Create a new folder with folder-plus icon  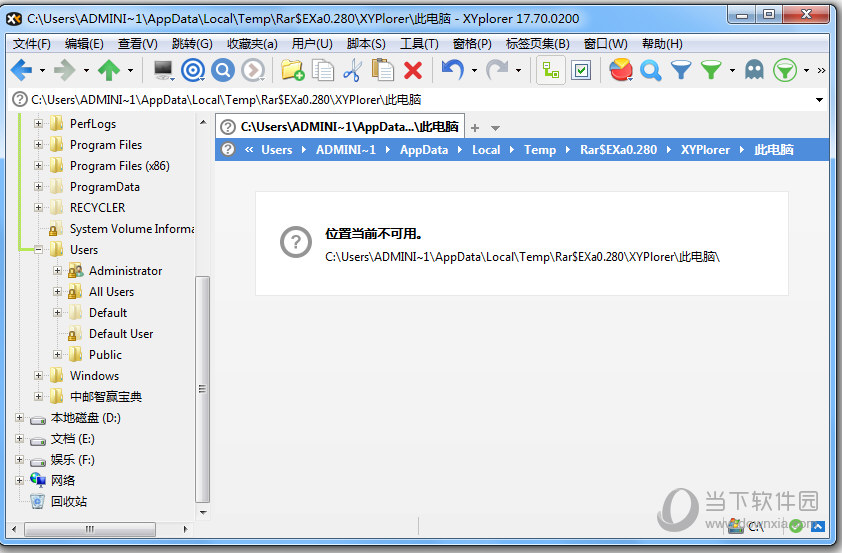tap(293, 70)
